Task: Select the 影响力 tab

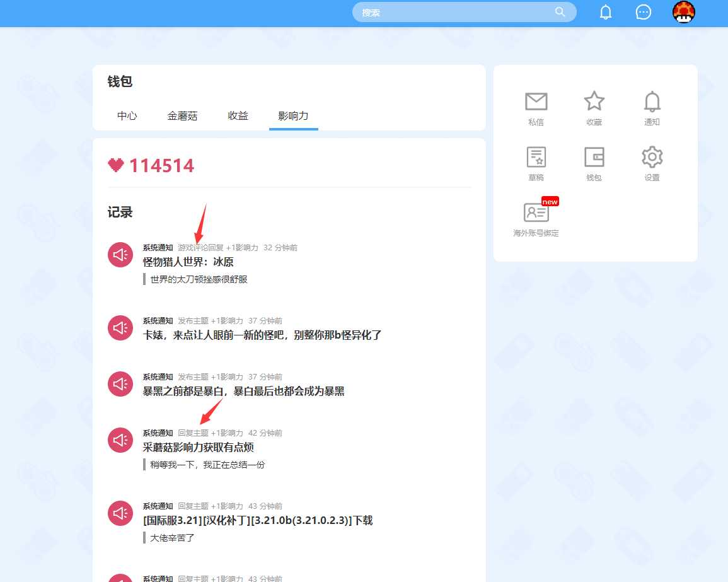Action: coord(293,116)
